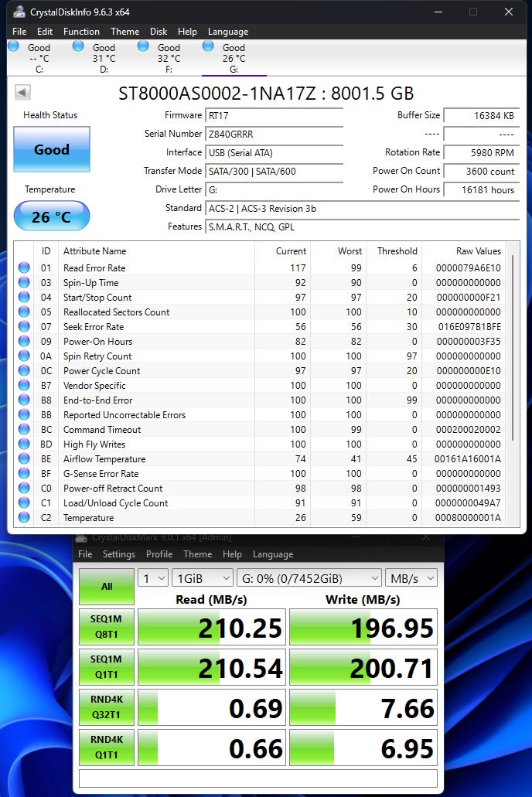Click status orb for Spin-Up Time

point(24,282)
